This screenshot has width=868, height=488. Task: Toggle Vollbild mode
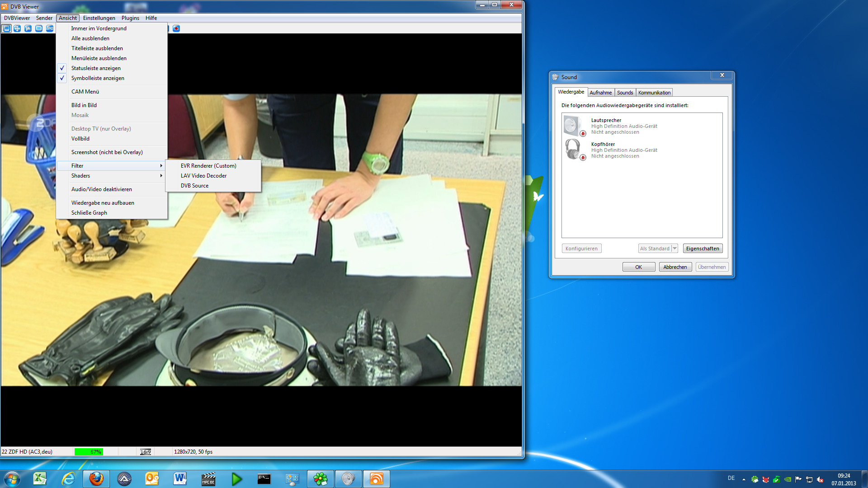(x=112, y=139)
